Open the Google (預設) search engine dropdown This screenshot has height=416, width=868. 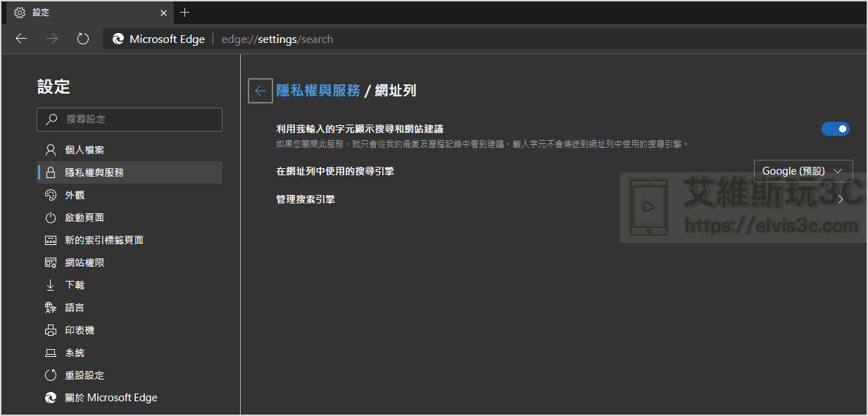click(803, 171)
